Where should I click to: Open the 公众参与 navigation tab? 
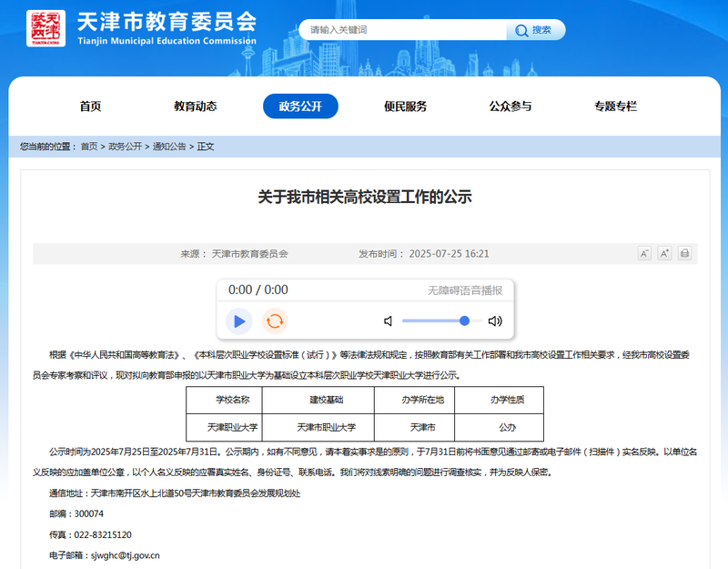click(511, 107)
